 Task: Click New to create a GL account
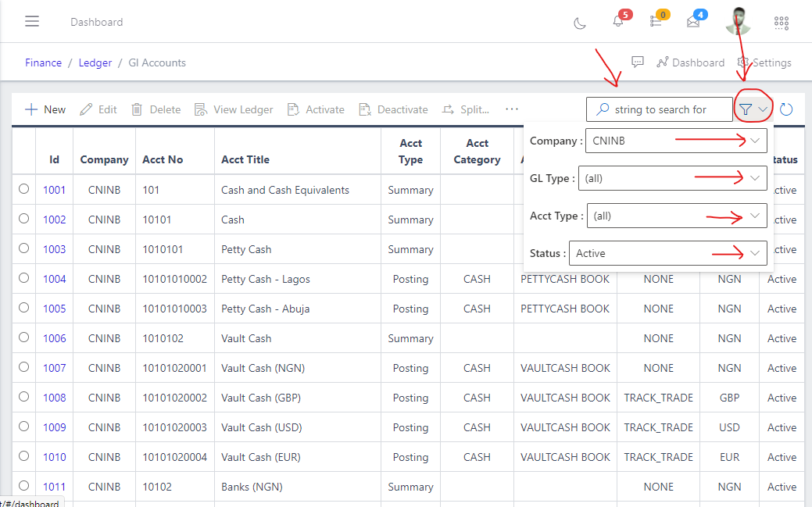(45, 109)
